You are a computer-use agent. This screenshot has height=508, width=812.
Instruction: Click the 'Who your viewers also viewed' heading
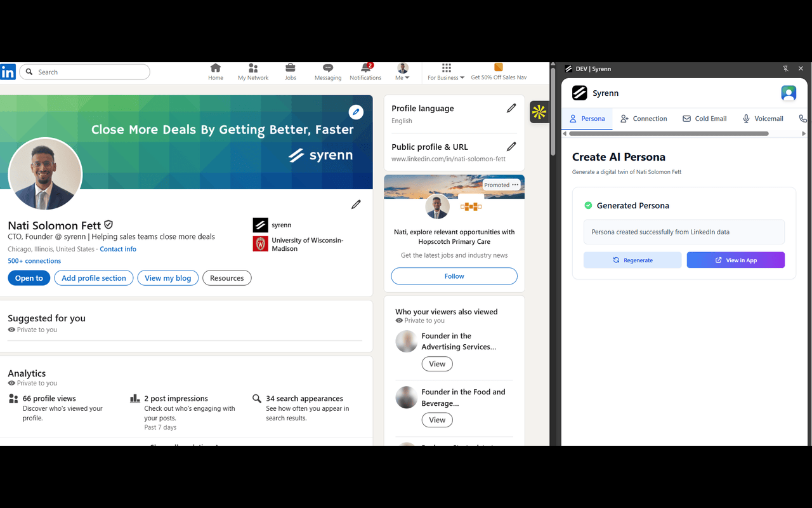(447, 312)
